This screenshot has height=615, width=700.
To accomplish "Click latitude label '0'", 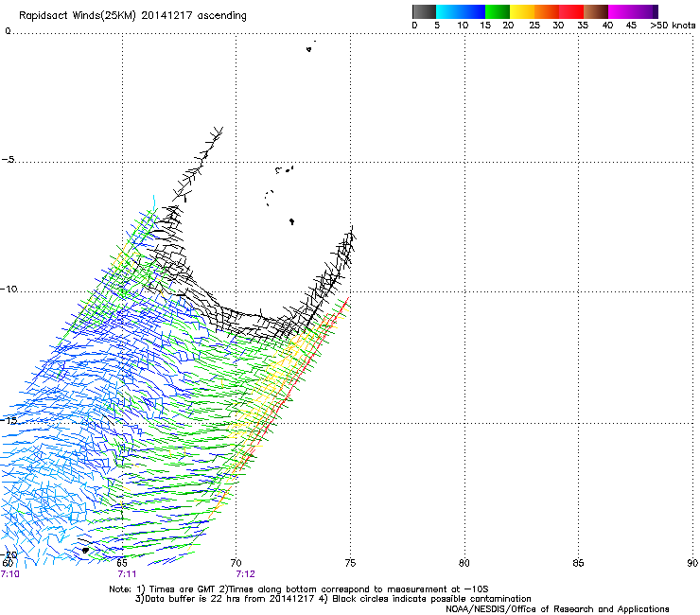I will click(8, 31).
